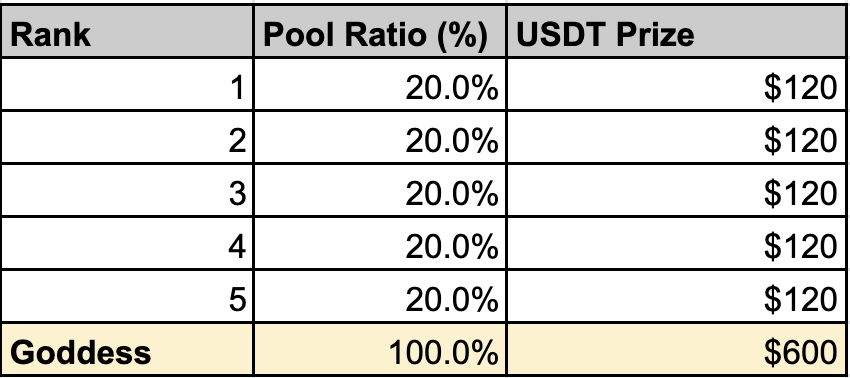The height and width of the screenshot is (378, 850).
Task: Select the $120 prize for rank 3
Action: (x=677, y=190)
